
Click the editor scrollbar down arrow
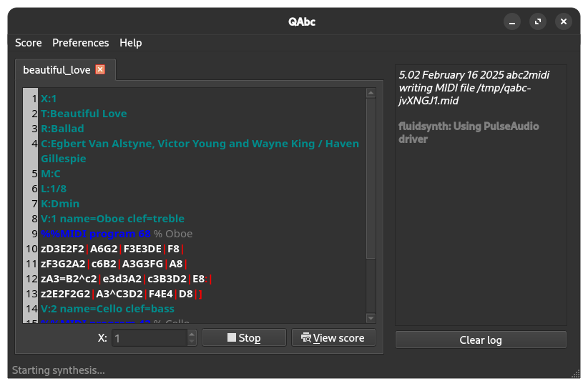tap(371, 318)
